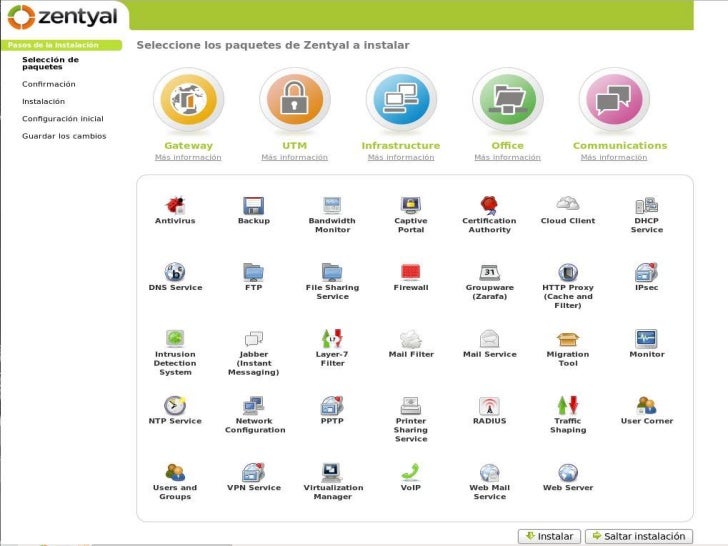Screen dimensions: 728x546
Task: Open the Guardar los cambios step
Action: (x=64, y=136)
